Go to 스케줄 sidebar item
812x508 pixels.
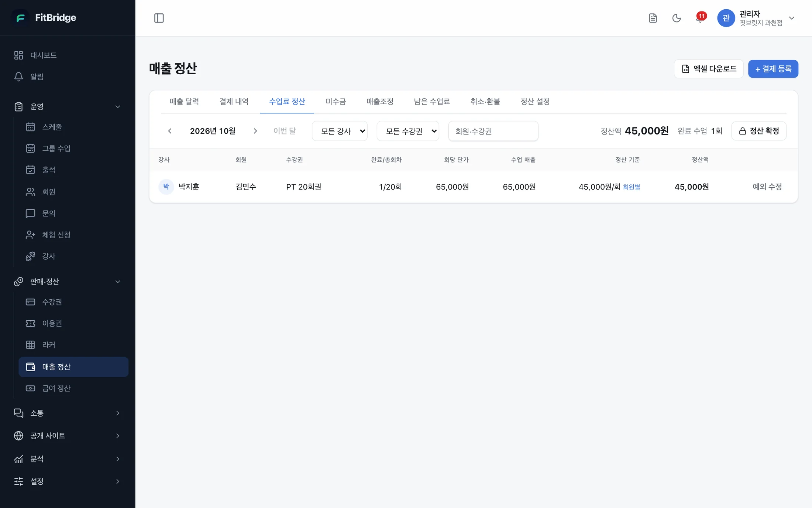[x=73, y=127]
